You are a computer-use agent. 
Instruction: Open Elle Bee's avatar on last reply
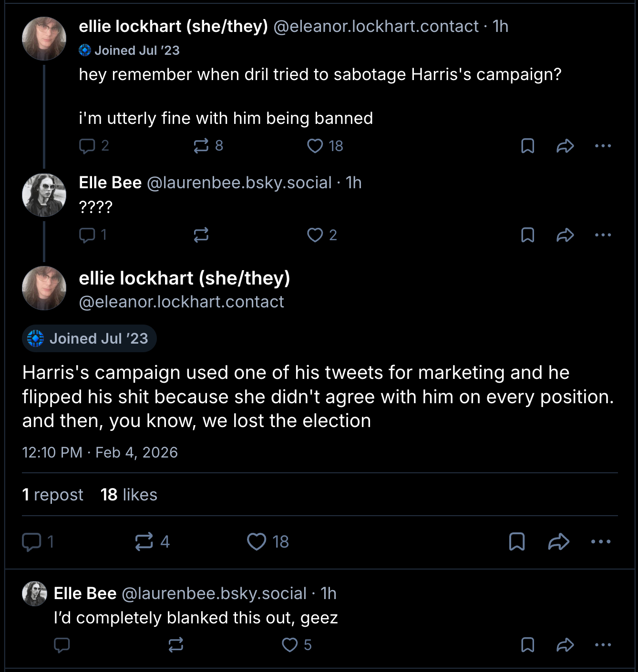(34, 594)
